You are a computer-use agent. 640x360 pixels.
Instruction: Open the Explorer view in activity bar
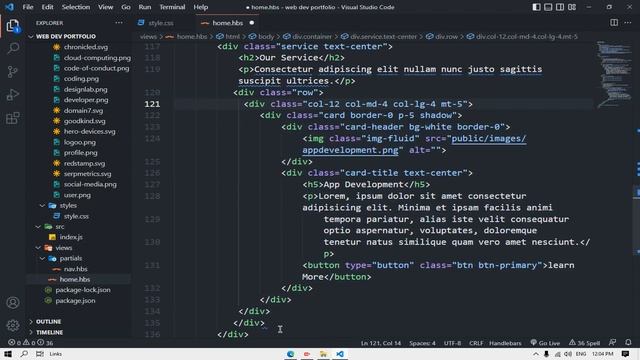pos(13,26)
